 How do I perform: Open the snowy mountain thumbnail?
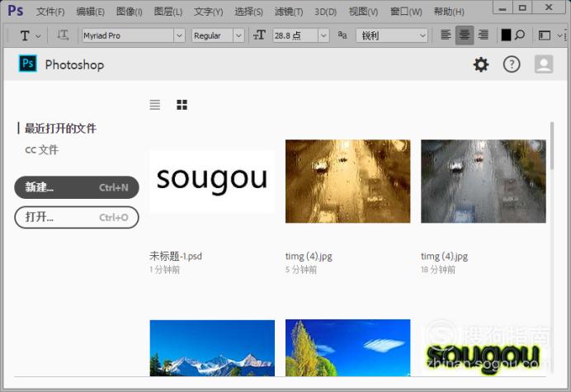click(212, 348)
